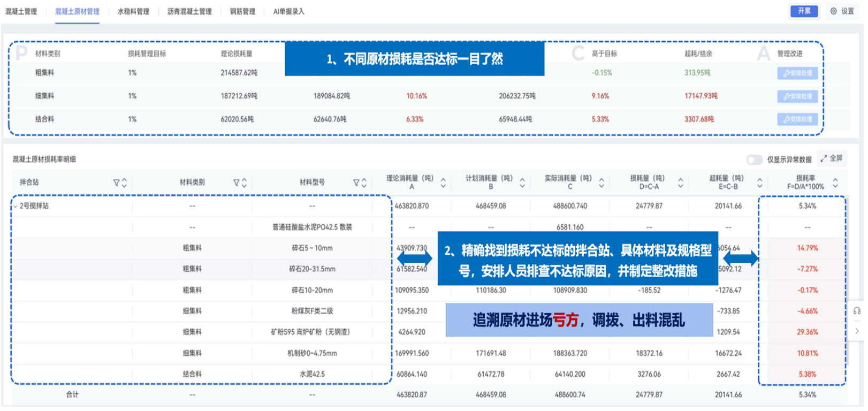Select the AI单据录入 tab

click(x=288, y=11)
